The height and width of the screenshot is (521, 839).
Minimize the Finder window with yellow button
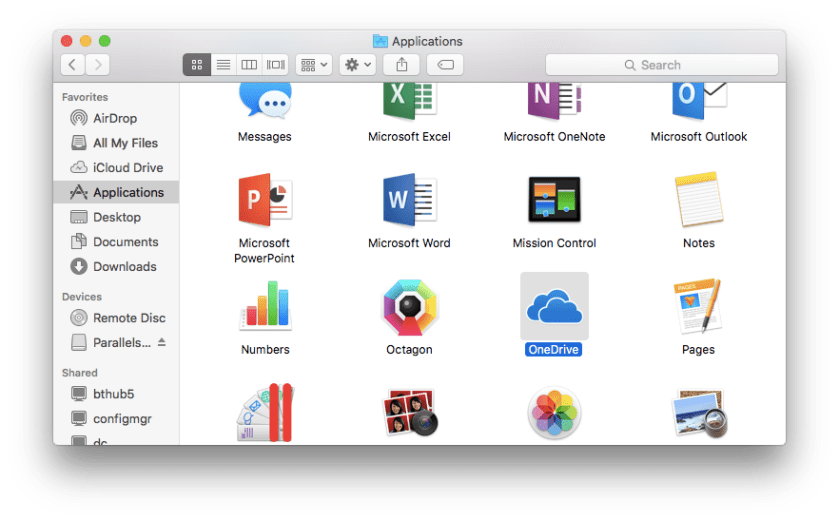[86, 41]
